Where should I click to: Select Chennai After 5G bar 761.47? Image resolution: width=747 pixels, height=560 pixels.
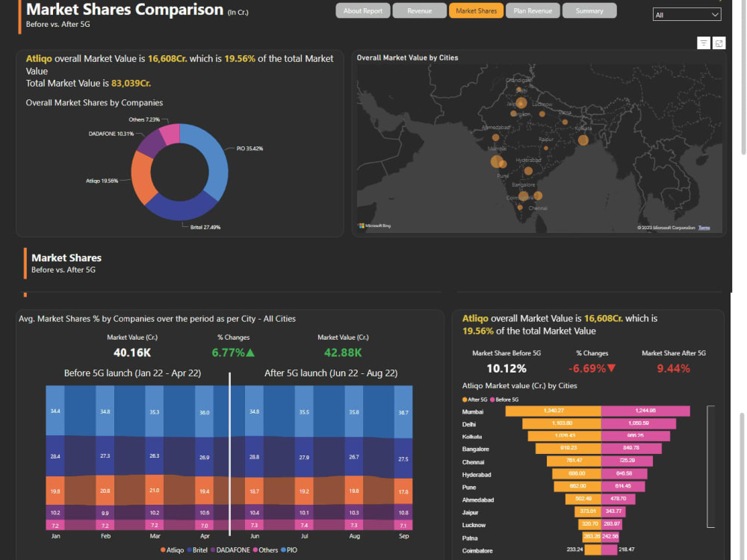574,461
